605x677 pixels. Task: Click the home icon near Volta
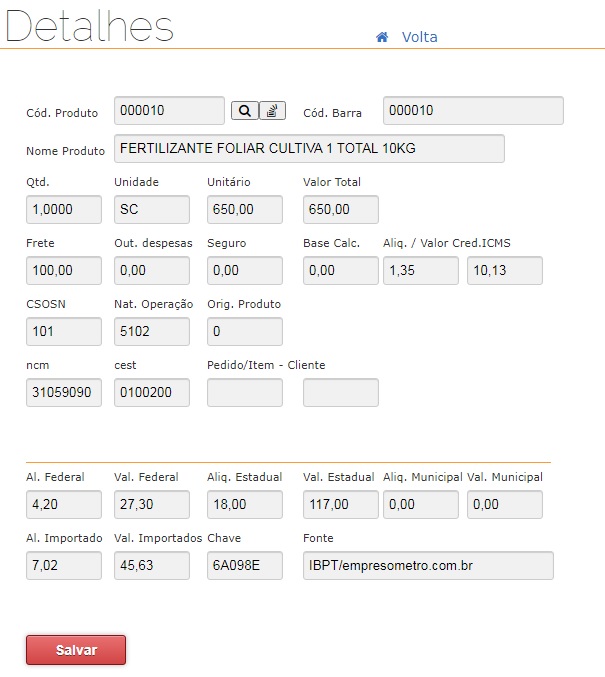click(x=381, y=37)
